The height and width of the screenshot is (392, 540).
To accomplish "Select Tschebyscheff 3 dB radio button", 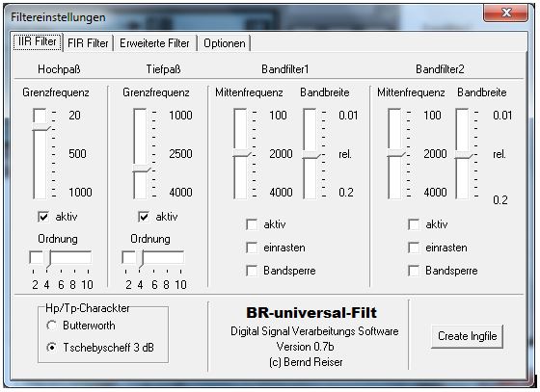I will point(52,348).
